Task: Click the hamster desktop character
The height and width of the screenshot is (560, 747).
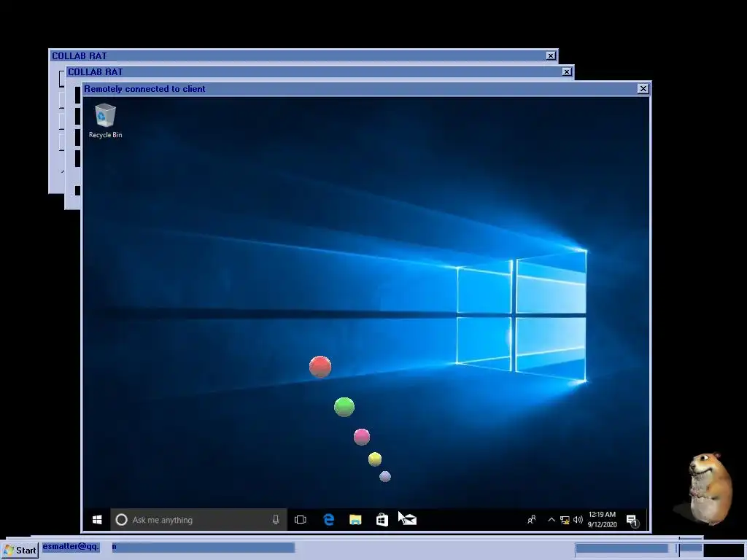Action: point(709,489)
